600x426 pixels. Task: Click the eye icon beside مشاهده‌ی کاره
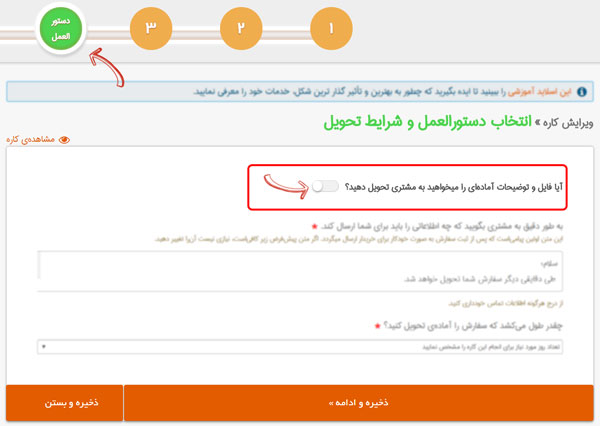[x=65, y=140]
